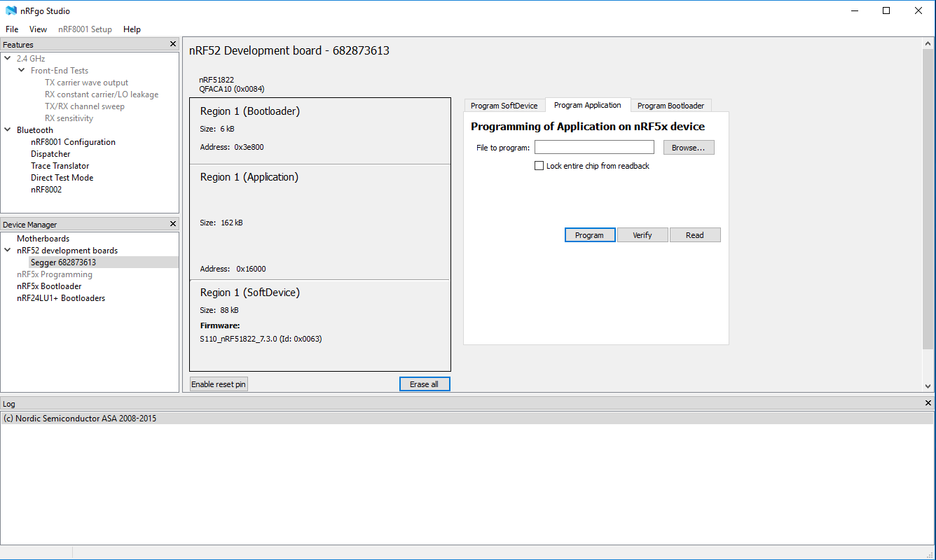Maximize the nRFgo Studio window

pyautogui.click(x=886, y=10)
